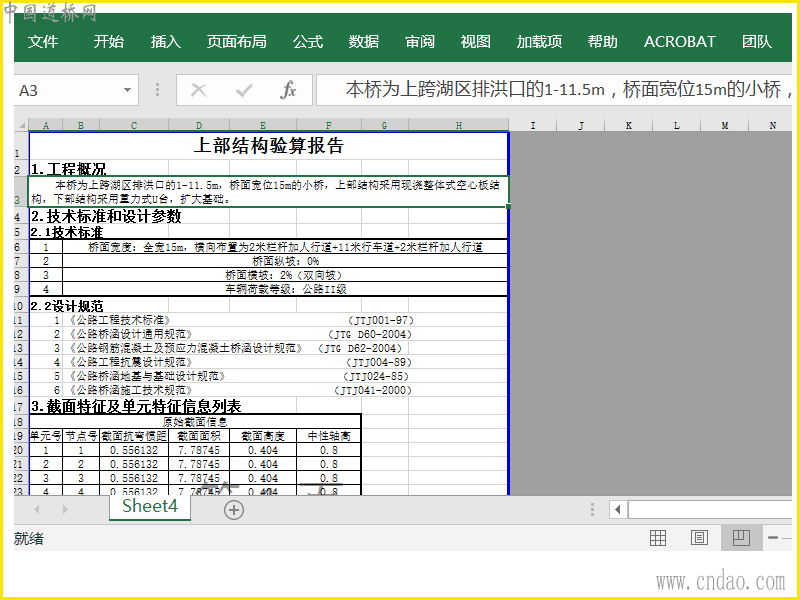
Task: Click the 原始截面信息 table header
Action: tap(195, 422)
